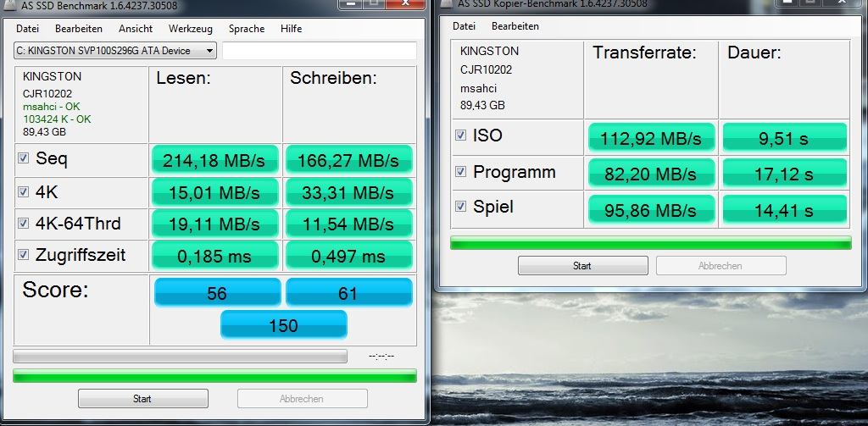Click Abbrechen in Kopier-Benchmark window

[721, 266]
